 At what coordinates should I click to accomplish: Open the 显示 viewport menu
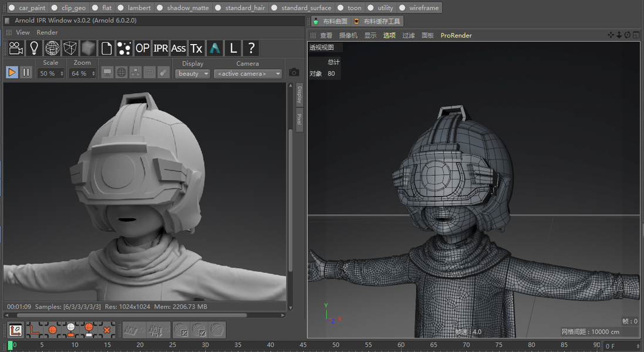pyautogui.click(x=370, y=35)
